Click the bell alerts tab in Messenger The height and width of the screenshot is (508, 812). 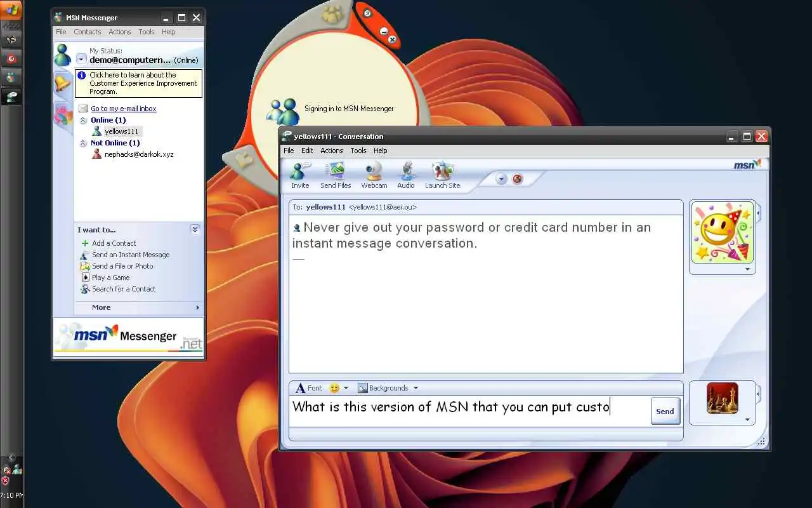(62, 83)
